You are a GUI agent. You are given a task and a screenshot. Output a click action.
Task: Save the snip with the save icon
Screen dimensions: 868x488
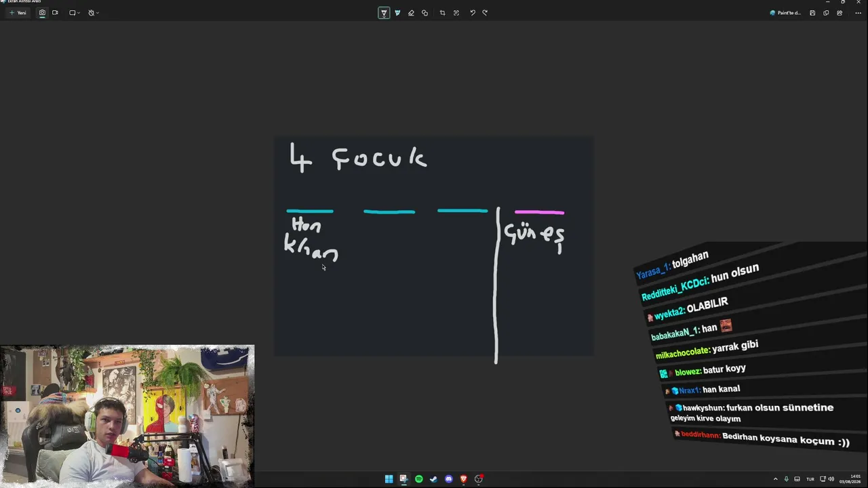coord(812,13)
